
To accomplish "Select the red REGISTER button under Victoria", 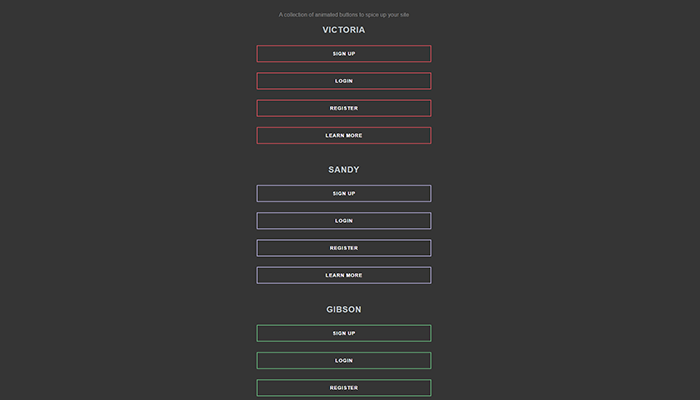I will 344,108.
